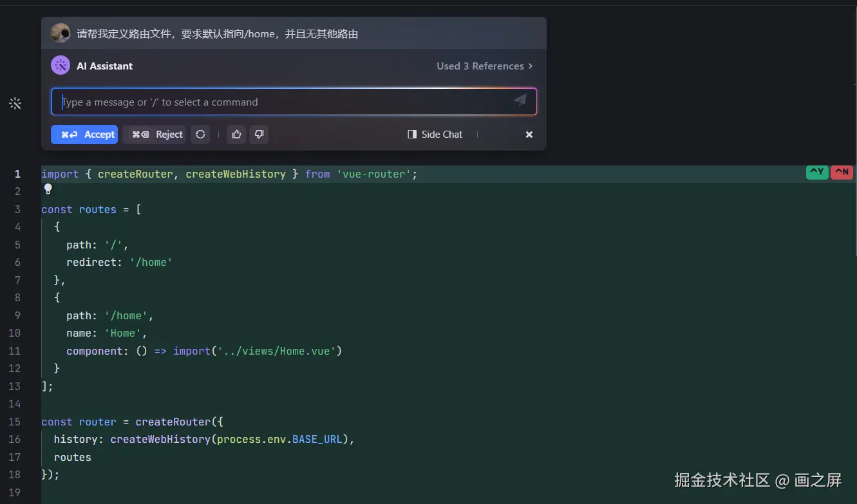857x504 pixels.
Task: Click the gutter AI sparkle icon
Action: point(15,103)
